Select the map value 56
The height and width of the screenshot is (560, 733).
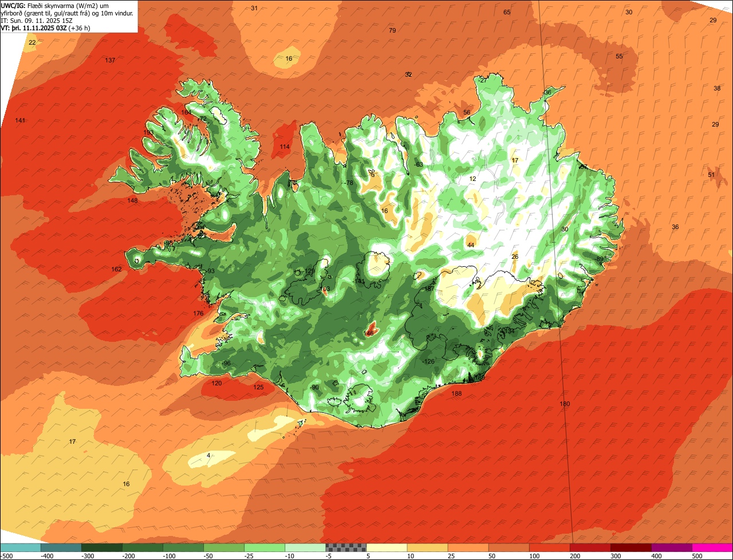[x=467, y=112]
